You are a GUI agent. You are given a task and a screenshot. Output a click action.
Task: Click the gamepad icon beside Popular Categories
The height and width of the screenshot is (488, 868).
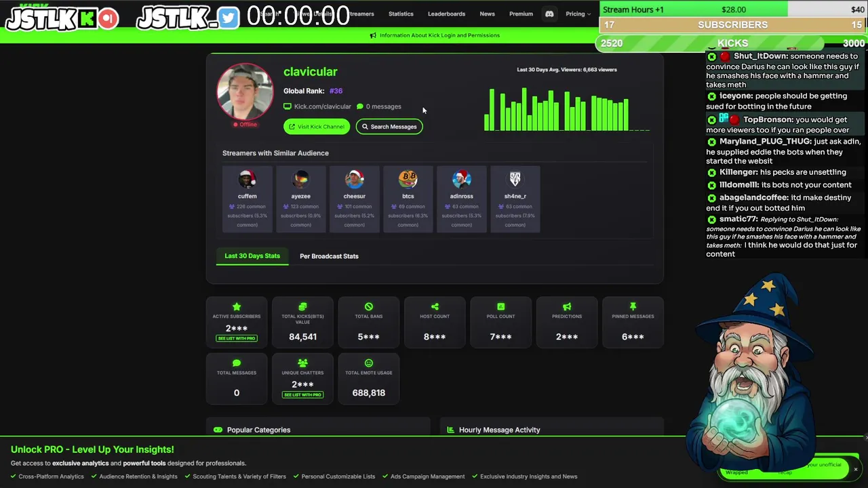pyautogui.click(x=218, y=430)
